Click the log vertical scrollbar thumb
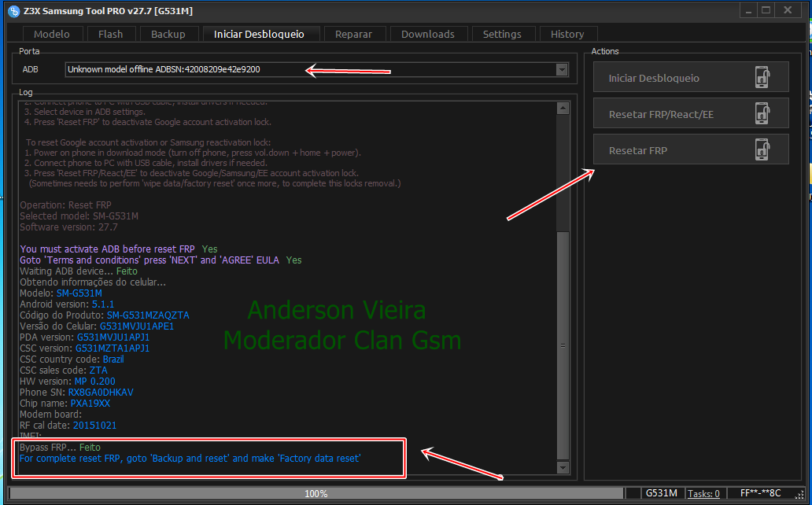This screenshot has height=505, width=812. tap(563, 345)
